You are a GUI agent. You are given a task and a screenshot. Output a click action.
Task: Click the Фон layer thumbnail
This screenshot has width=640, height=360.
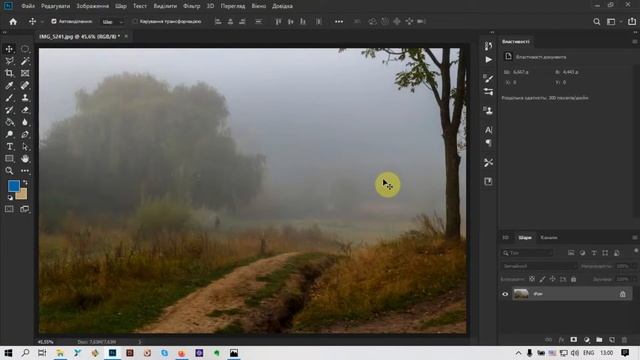click(521, 294)
